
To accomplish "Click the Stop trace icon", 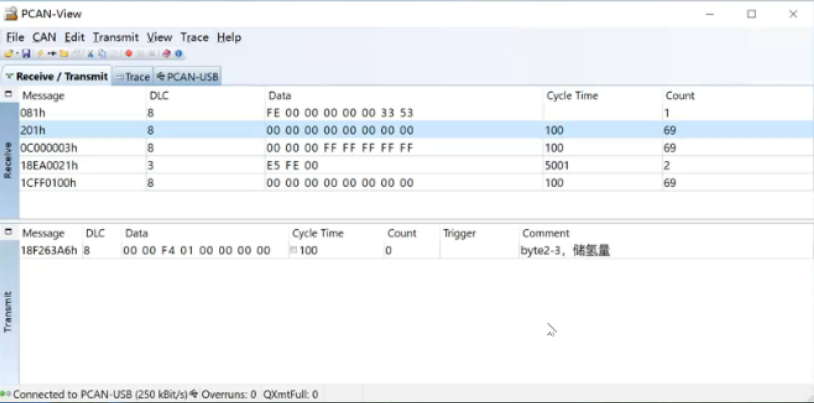I will click(x=152, y=53).
